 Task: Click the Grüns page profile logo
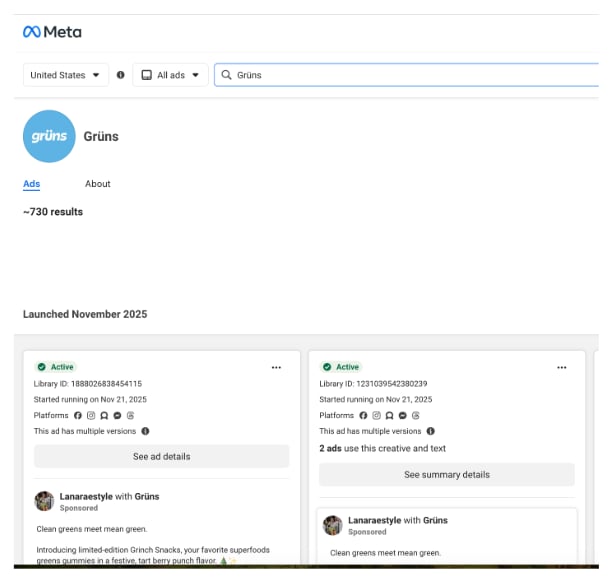click(x=49, y=137)
